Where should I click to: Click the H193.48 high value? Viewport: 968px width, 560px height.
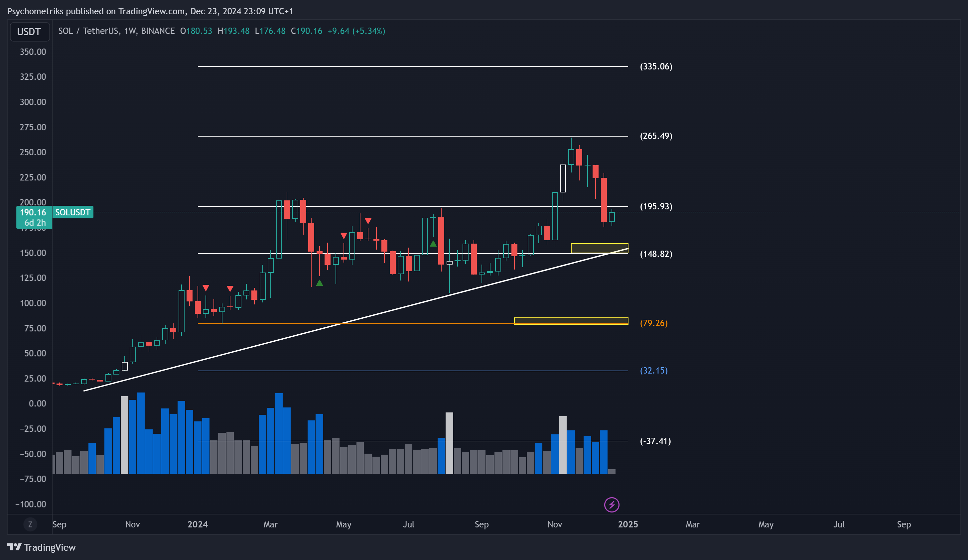[233, 31]
